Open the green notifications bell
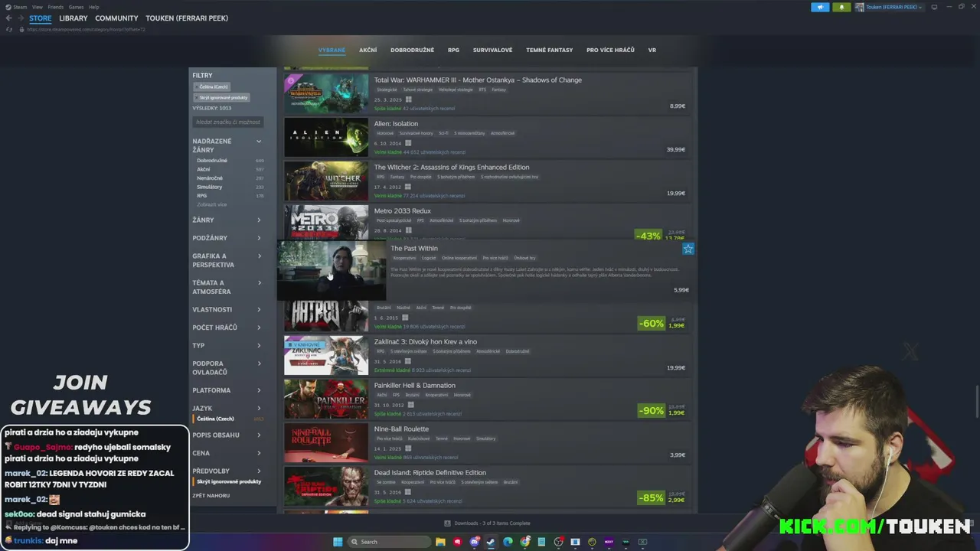This screenshot has width=980, height=551. coord(841,7)
